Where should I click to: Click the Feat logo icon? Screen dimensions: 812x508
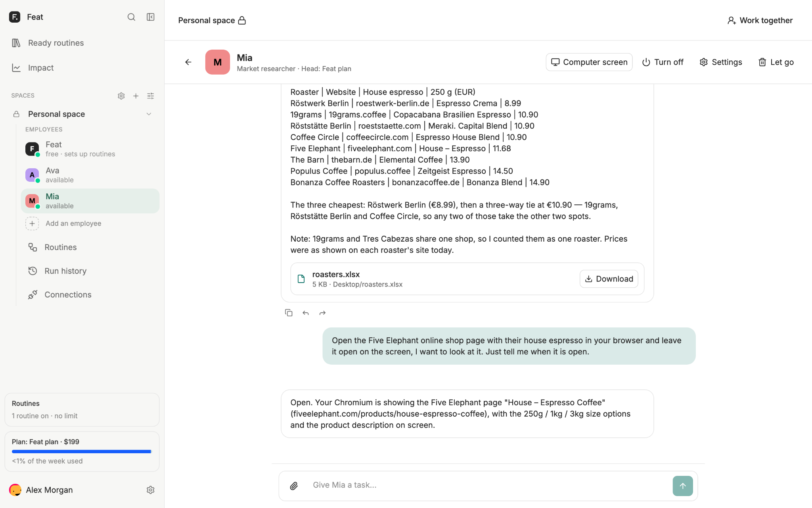pos(15,17)
